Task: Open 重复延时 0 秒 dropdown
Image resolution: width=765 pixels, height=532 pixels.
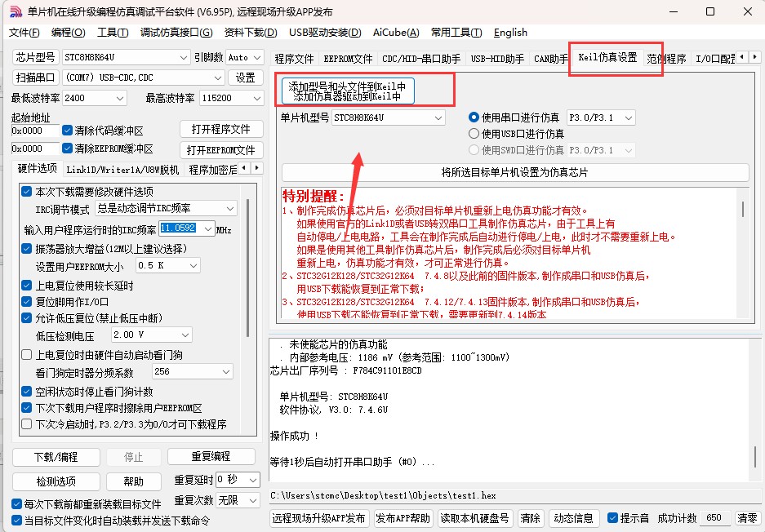Action: point(238,480)
